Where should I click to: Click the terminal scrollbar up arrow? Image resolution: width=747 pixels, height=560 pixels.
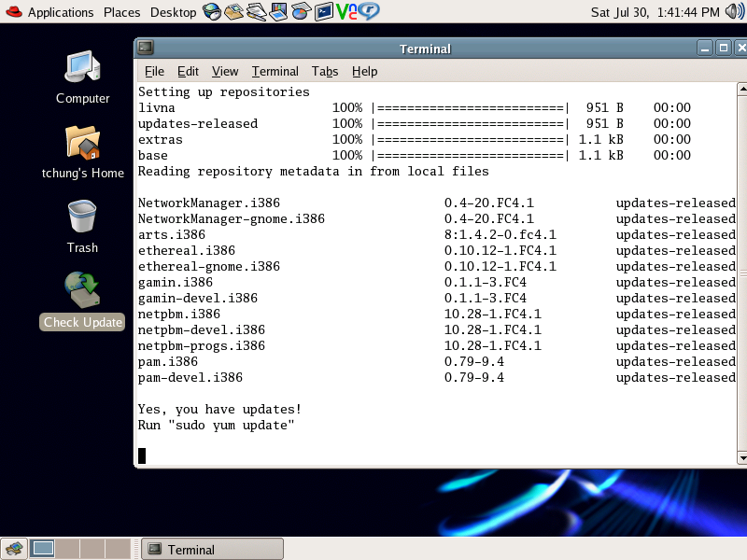click(742, 89)
